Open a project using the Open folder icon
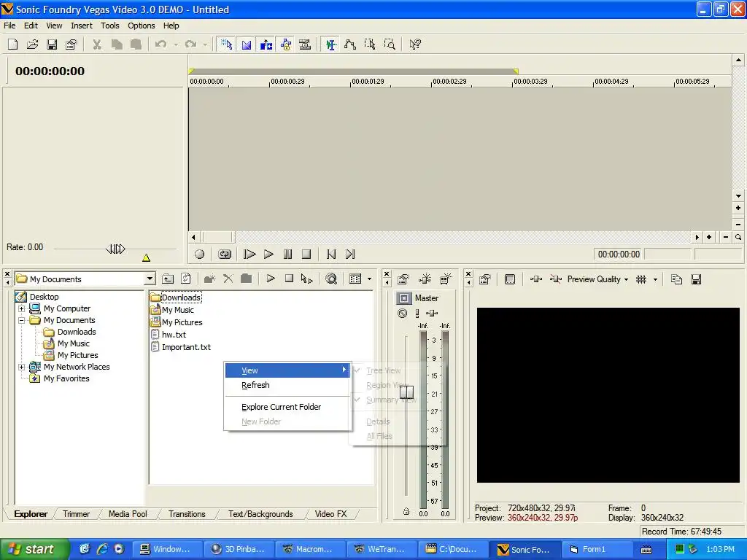The width and height of the screenshot is (747, 560). [x=32, y=44]
